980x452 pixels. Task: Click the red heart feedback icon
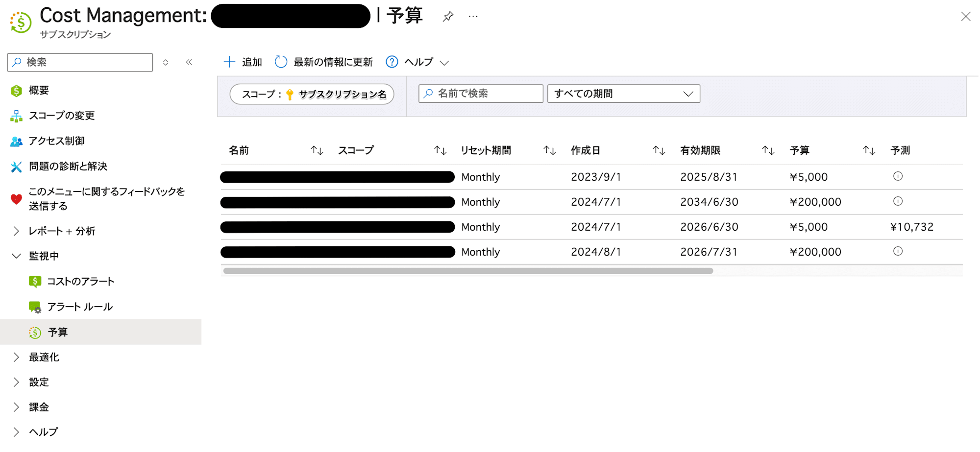click(16, 199)
